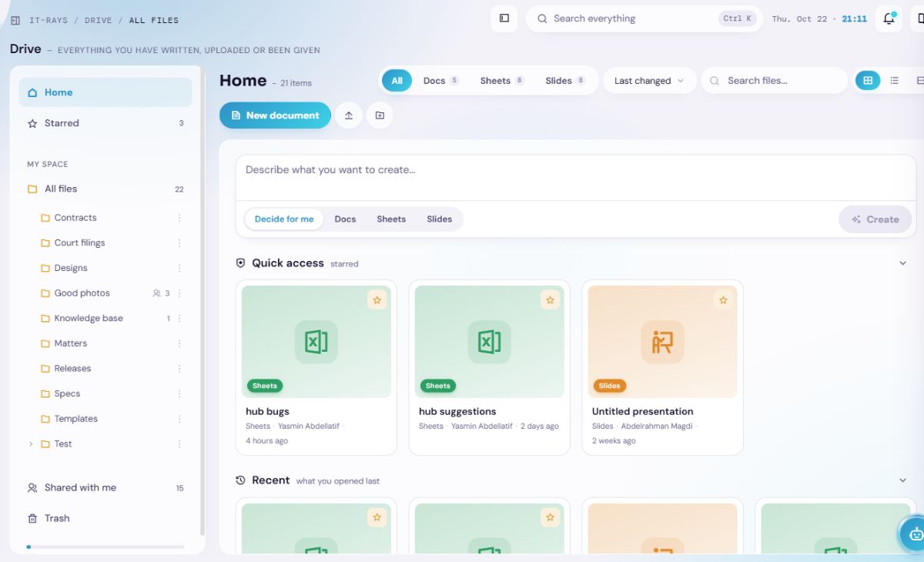Focus the Search files field
924x562 pixels.
click(x=774, y=81)
